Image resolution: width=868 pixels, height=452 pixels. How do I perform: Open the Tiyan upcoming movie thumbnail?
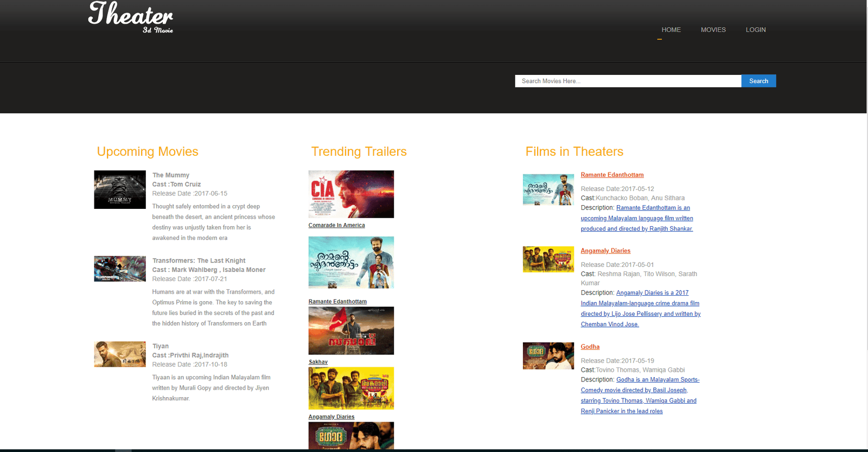(x=120, y=354)
